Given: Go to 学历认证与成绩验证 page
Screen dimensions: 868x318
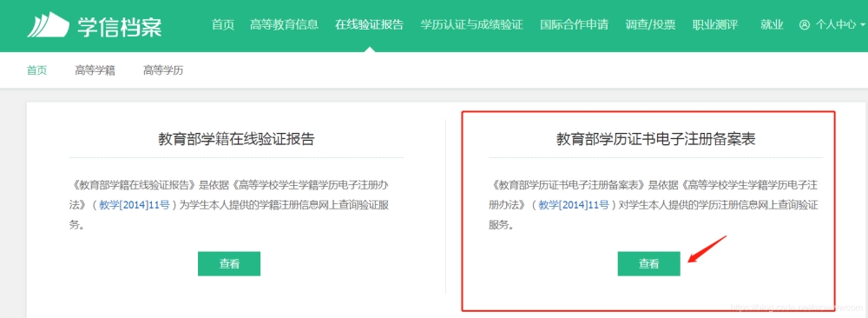Looking at the screenshot, I should click(x=471, y=24).
